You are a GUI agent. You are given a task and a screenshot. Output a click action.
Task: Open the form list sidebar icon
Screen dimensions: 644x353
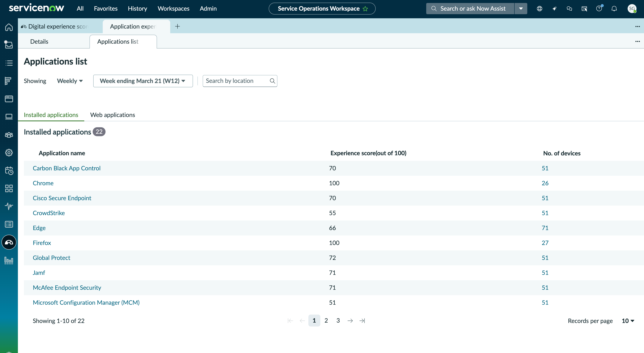9,224
